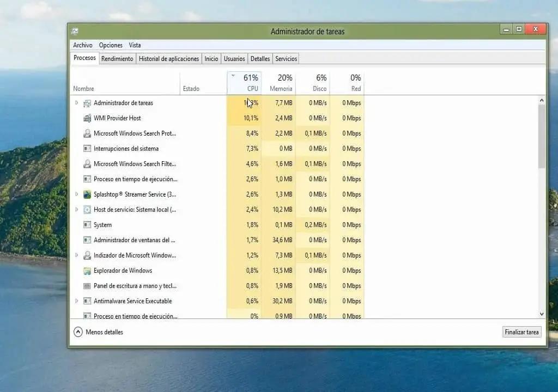Expand the Administrador de tareas process row
Viewport: 558px width, 392px height.
click(x=76, y=103)
